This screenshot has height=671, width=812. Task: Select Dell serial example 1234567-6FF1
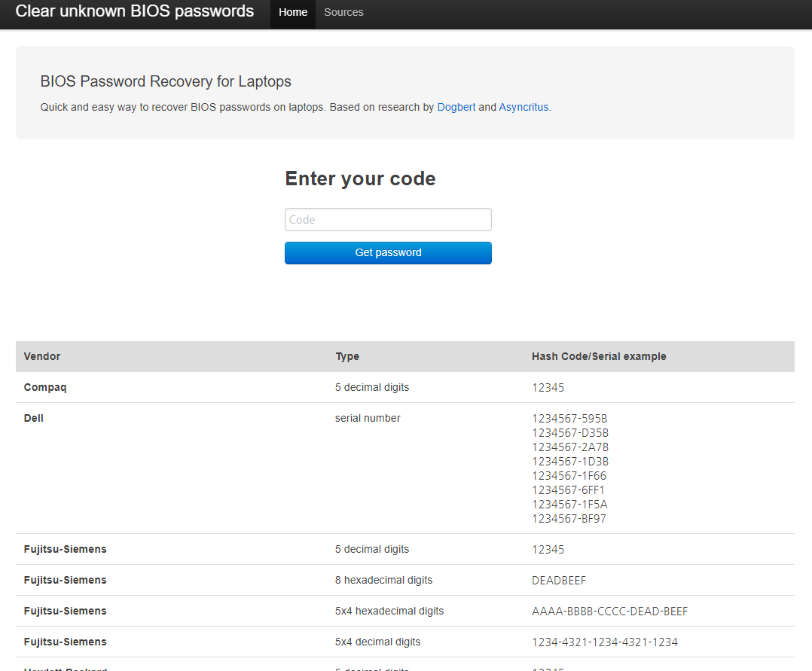tap(568, 490)
